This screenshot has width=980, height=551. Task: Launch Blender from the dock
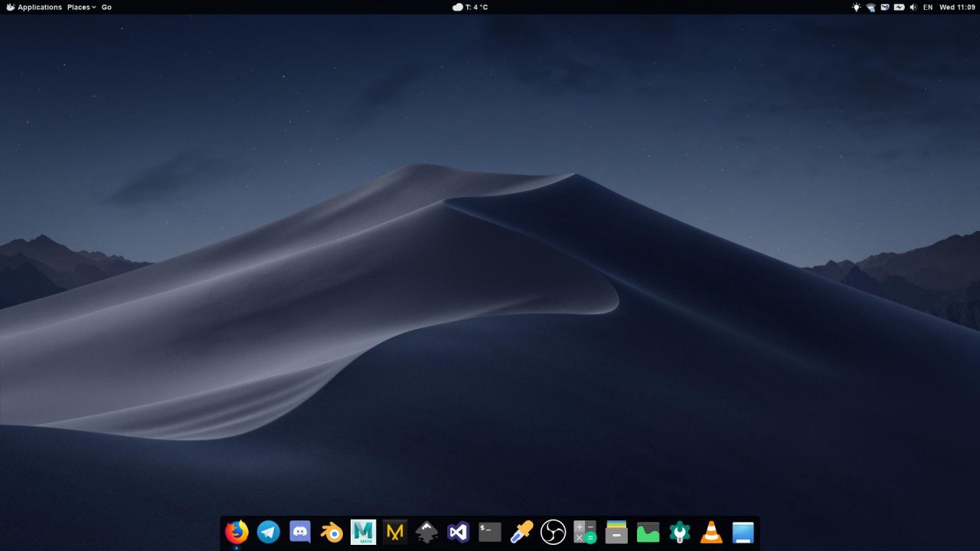332,531
